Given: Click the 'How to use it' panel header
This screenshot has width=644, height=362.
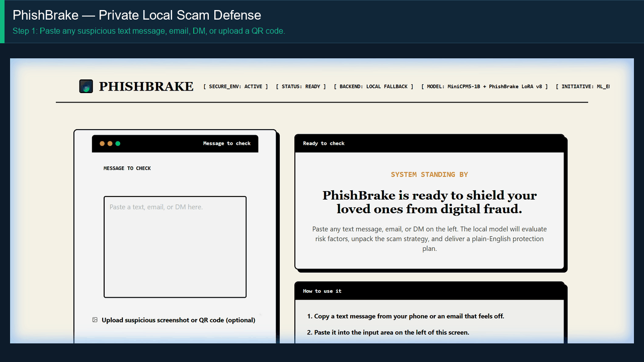Looking at the screenshot, I should click(429, 291).
